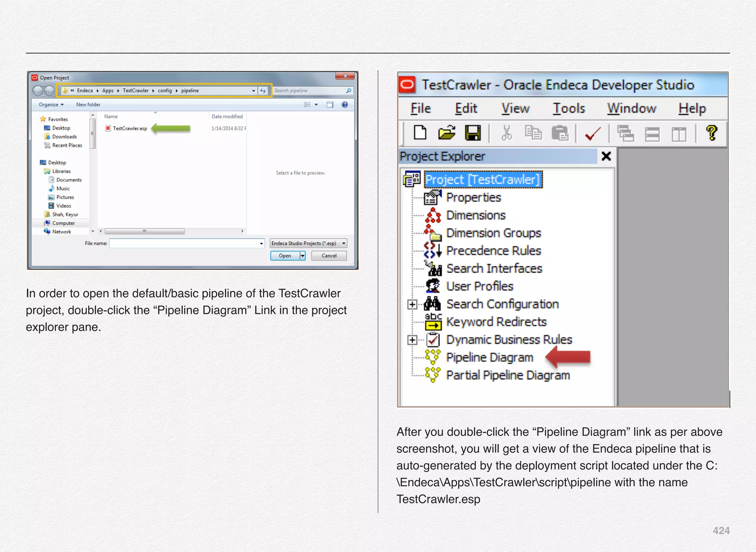Expand the Search Configuration node
Viewport: 756px width, 552px height.
tap(412, 304)
